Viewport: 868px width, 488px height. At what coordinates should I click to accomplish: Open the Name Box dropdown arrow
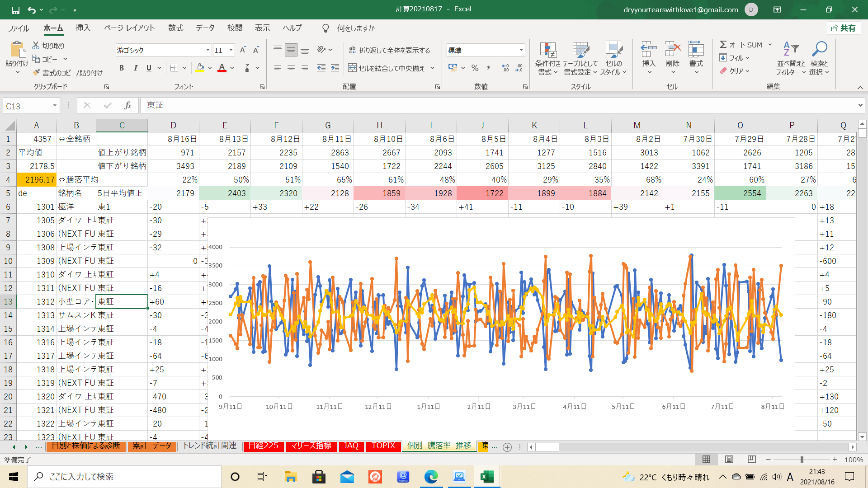point(55,106)
